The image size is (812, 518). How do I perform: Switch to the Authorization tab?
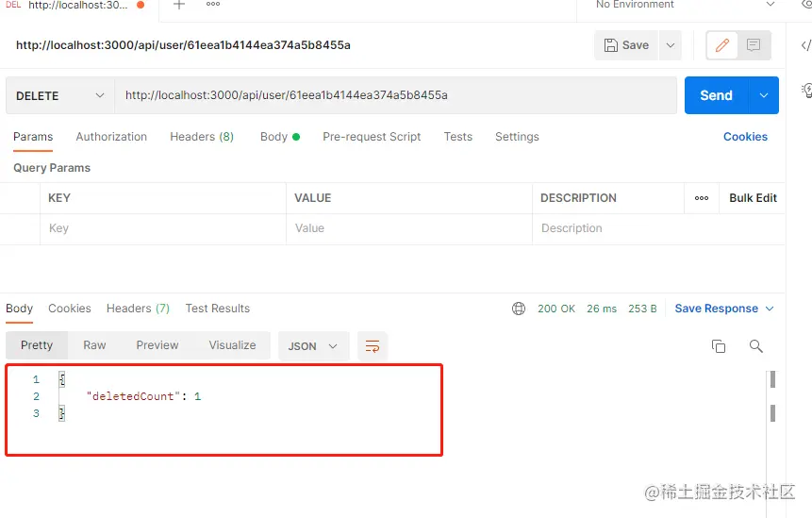pyautogui.click(x=111, y=137)
